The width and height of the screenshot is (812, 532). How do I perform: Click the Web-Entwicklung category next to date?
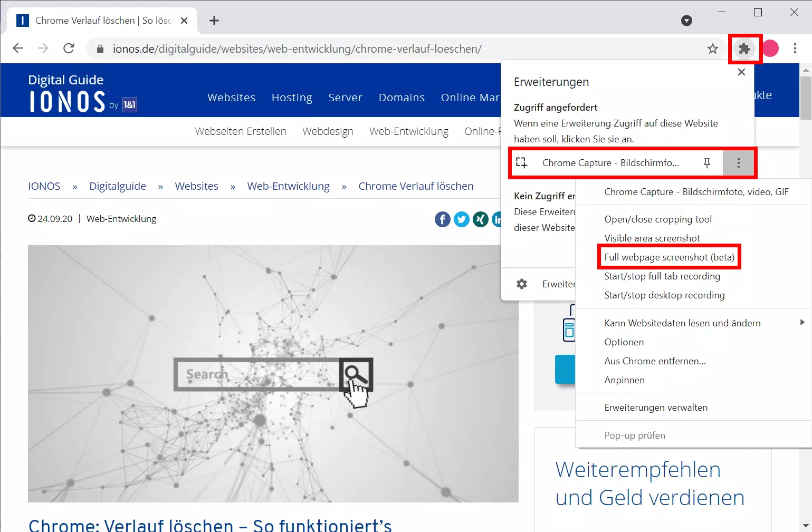[121, 219]
